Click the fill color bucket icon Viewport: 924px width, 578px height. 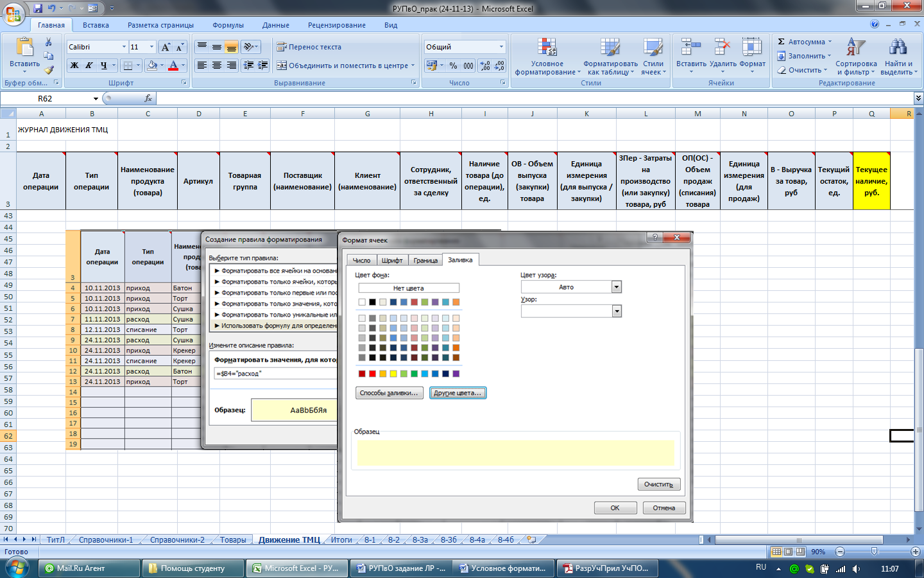click(x=152, y=66)
